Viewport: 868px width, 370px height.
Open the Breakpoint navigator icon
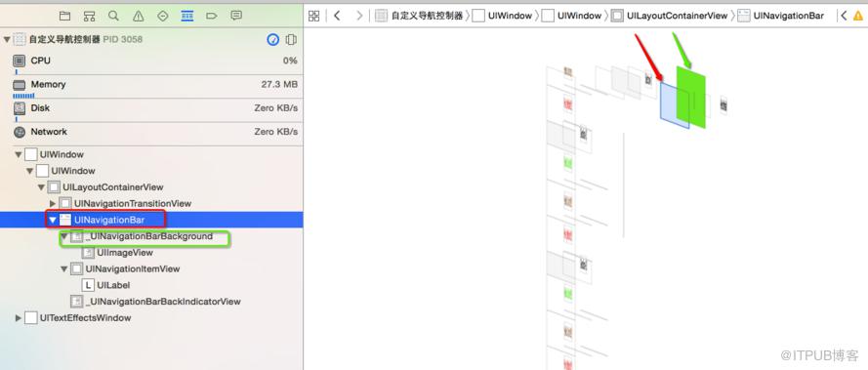(x=212, y=16)
